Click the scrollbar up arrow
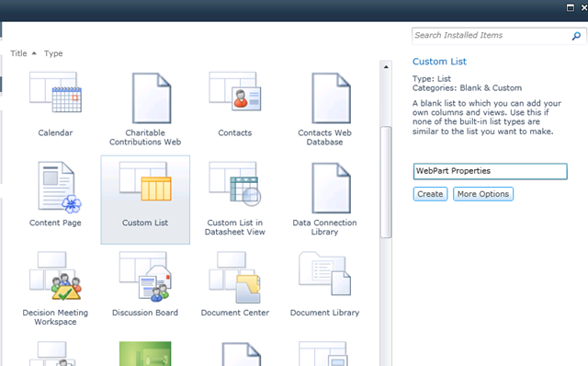Screen dimensions: 588x366 pyautogui.click(x=386, y=67)
